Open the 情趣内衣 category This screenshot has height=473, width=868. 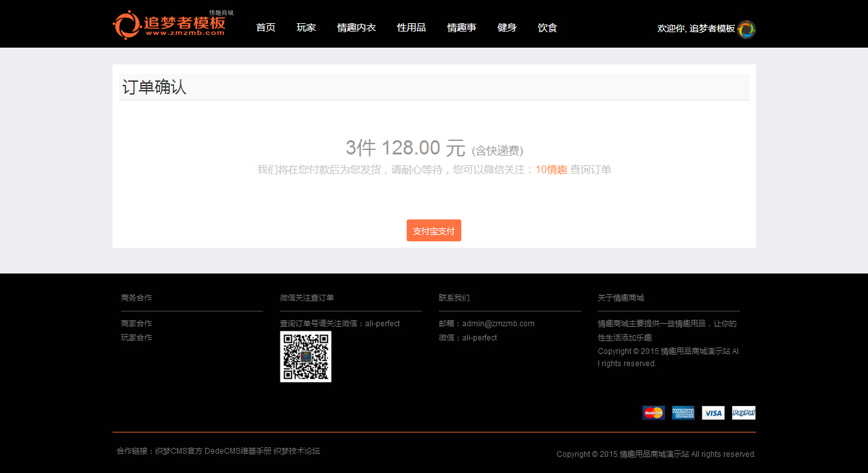356,28
